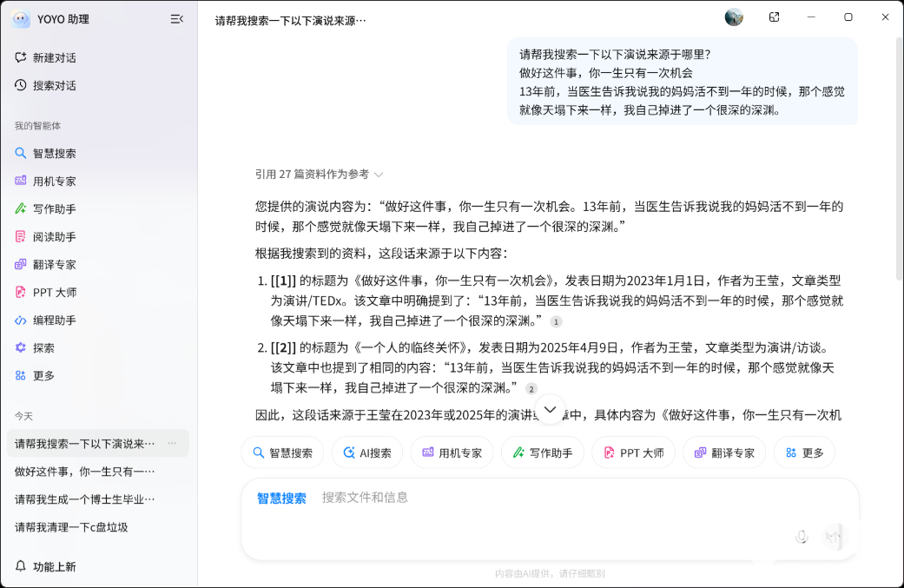Start a new chat via 新建对话
Screen dimensions: 904x588
54,58
